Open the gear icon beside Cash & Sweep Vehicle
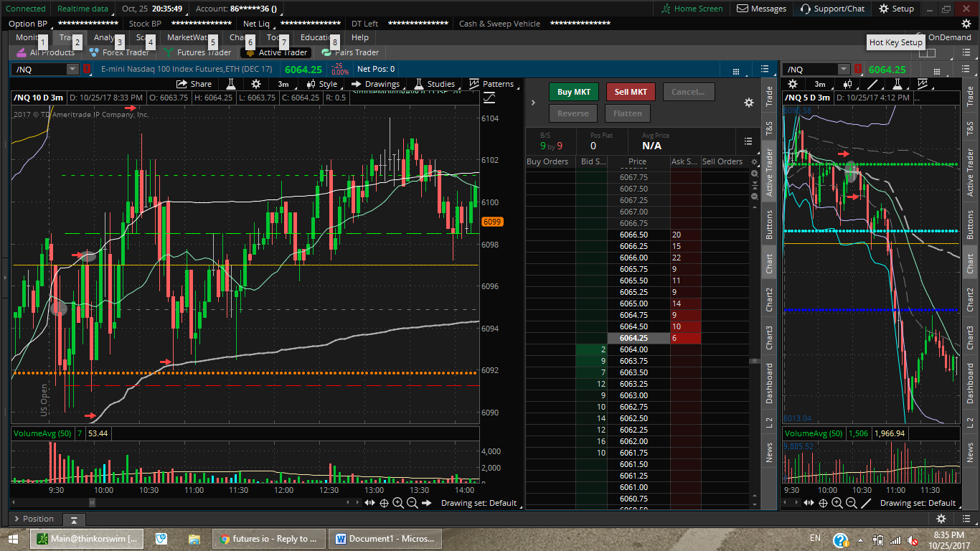 [x=966, y=24]
